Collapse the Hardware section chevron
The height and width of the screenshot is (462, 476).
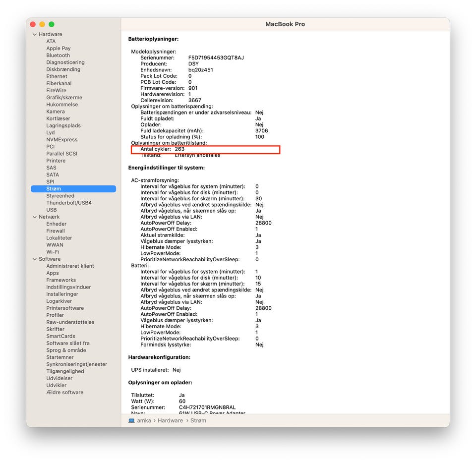click(x=35, y=34)
